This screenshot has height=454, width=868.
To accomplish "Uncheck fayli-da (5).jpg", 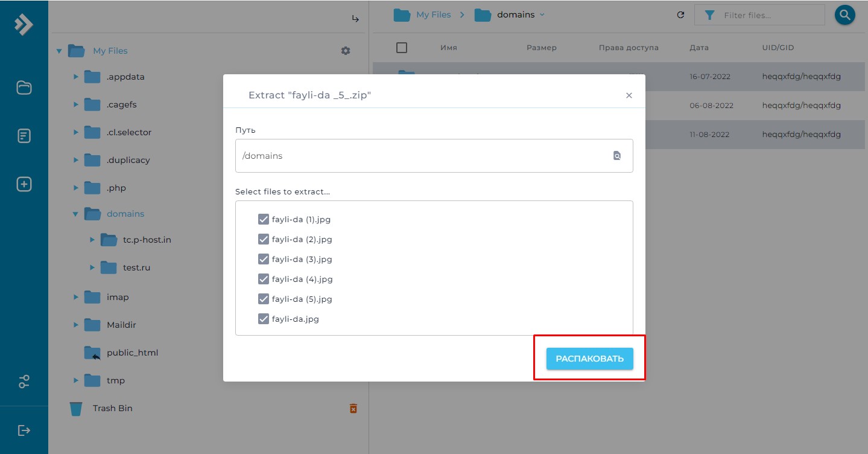I will click(263, 299).
